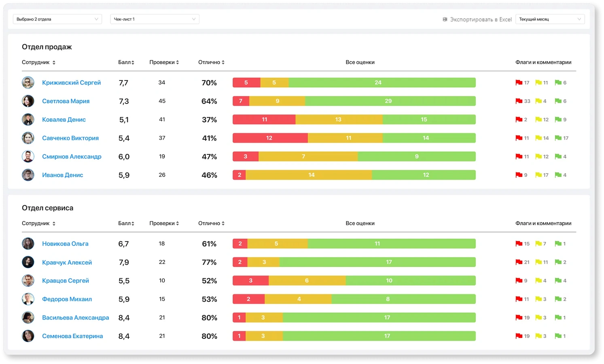The width and height of the screenshot is (604, 364).
Task: Click checks count '41' for Ковалев Денис
Action: [x=162, y=119]
